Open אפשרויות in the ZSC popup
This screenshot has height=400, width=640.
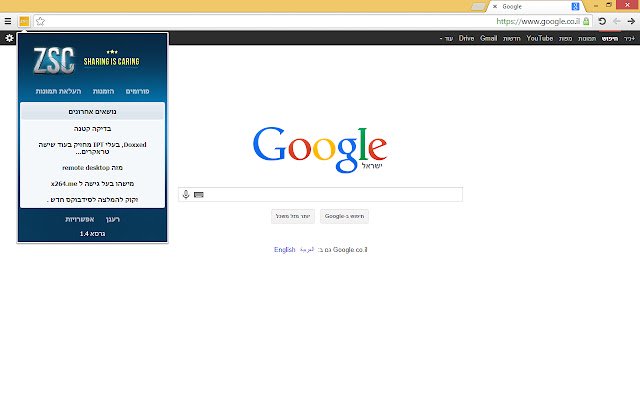(80, 220)
